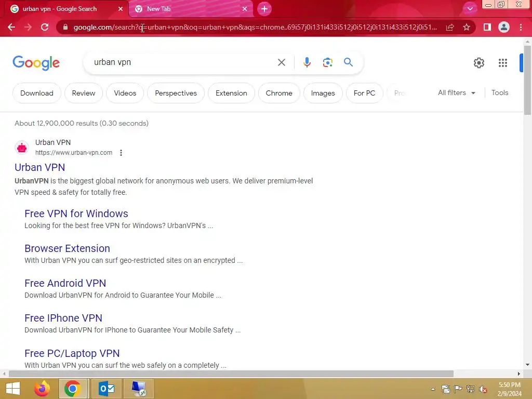Open the search Tools button
The height and width of the screenshot is (399, 532).
[x=500, y=92]
